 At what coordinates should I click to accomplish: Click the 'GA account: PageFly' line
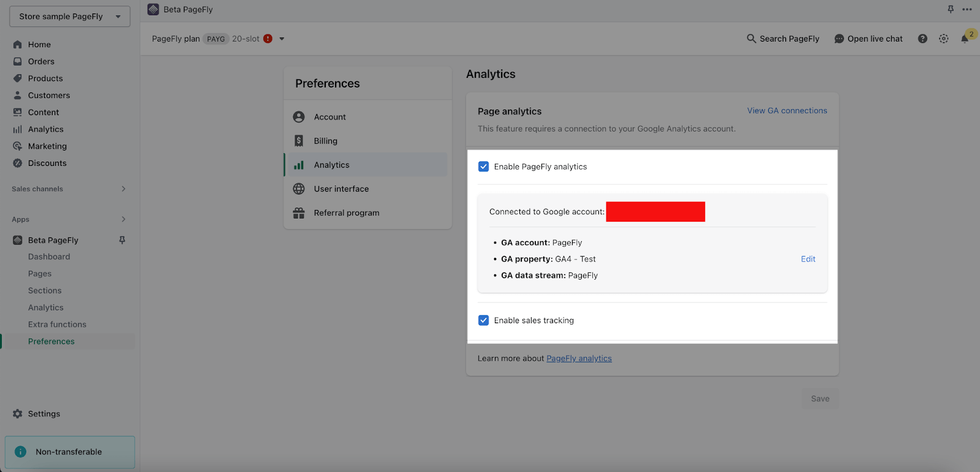point(541,242)
